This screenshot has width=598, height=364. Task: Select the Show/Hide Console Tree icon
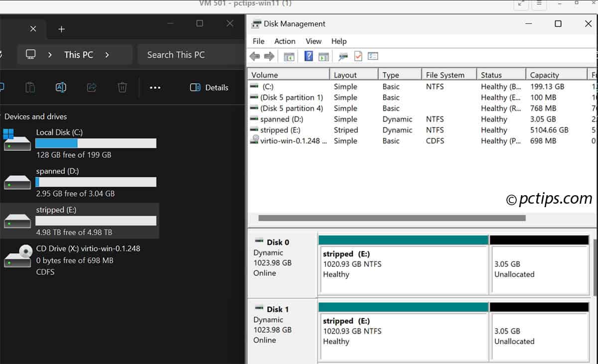tap(290, 56)
